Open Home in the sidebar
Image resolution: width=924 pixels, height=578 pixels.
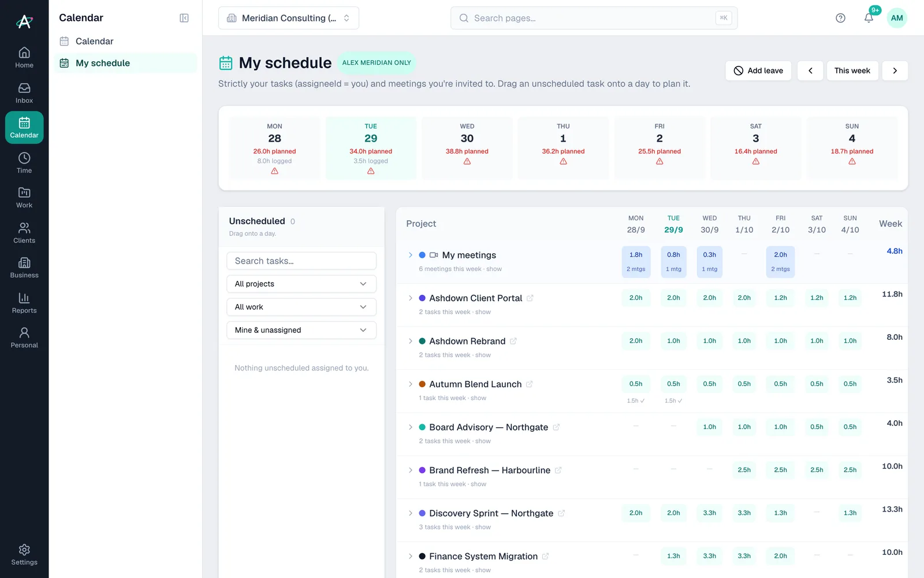click(24, 58)
